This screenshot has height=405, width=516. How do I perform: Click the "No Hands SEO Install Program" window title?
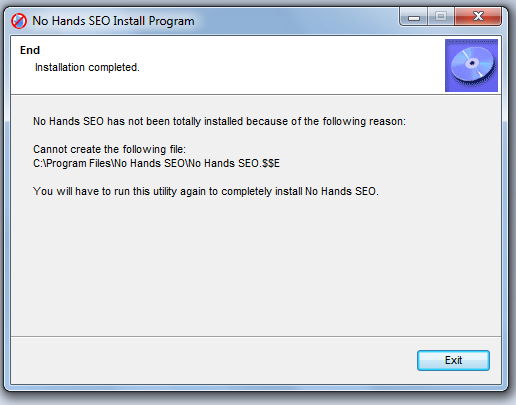click(113, 21)
